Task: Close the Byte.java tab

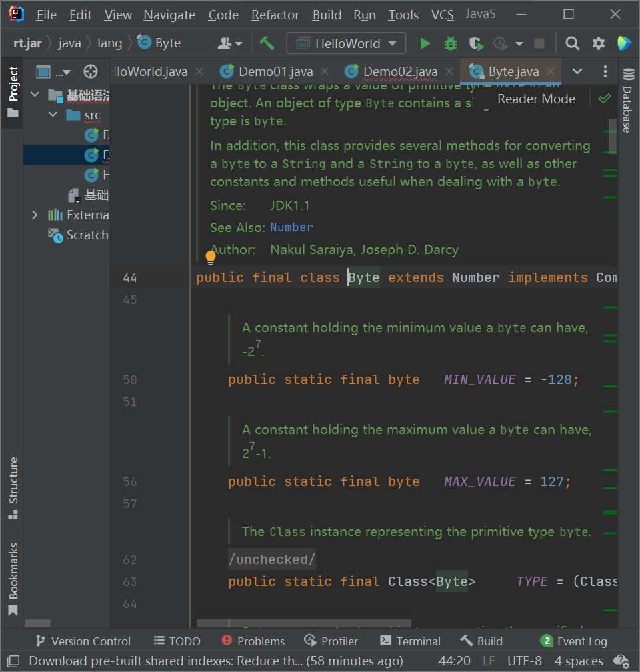Action: point(551,72)
